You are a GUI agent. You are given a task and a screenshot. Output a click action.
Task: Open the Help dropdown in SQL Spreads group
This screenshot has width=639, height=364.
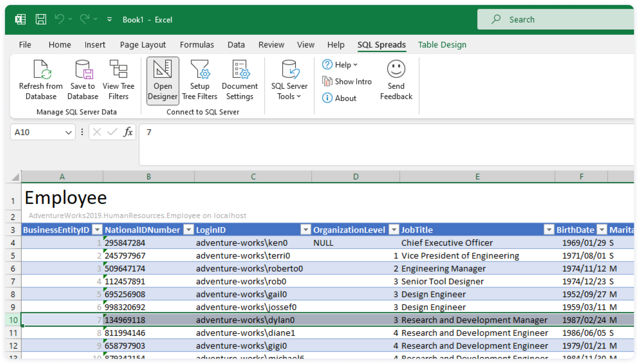tap(342, 65)
